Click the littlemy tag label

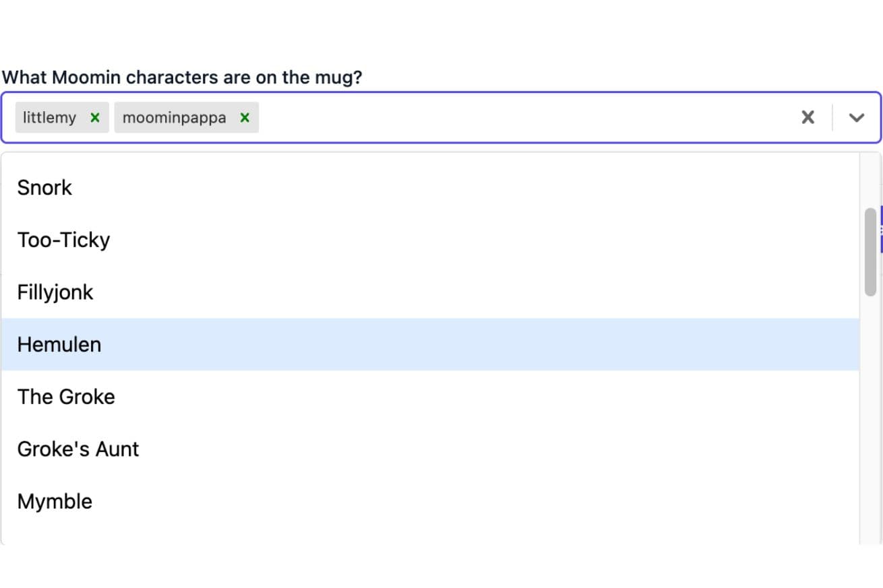coord(50,118)
